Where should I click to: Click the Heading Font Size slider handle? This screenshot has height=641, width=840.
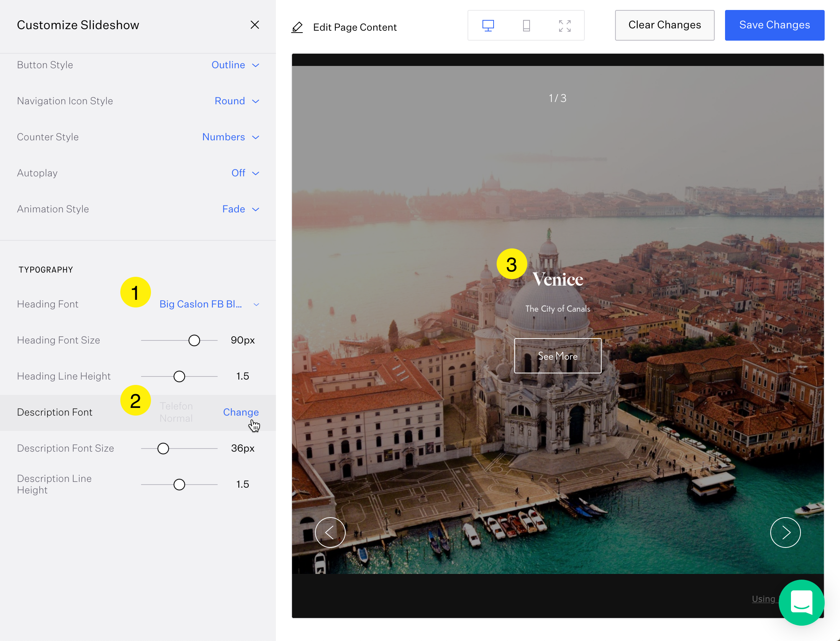click(194, 340)
